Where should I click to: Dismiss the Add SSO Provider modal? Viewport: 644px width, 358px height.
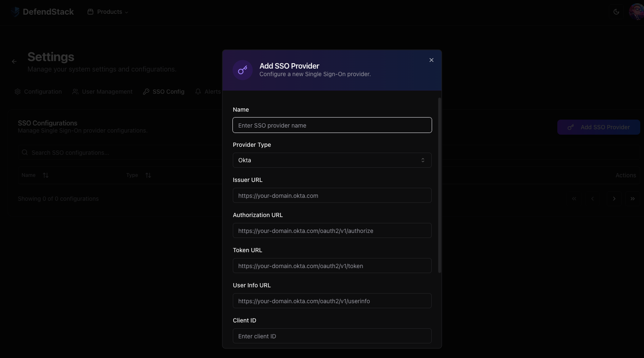pyautogui.click(x=431, y=60)
